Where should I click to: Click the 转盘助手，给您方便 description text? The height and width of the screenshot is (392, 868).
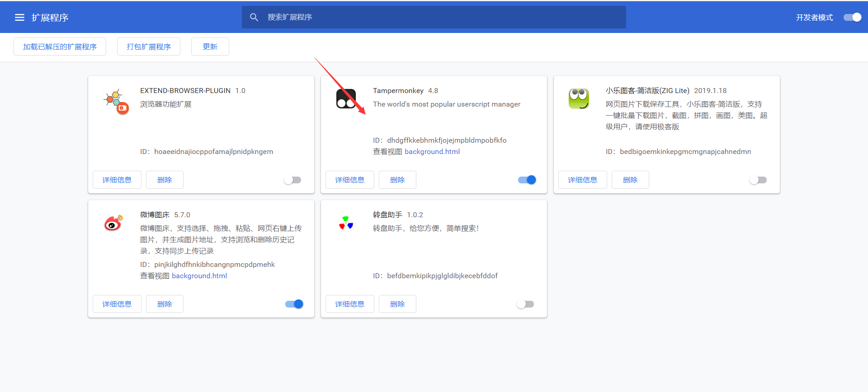pos(426,229)
